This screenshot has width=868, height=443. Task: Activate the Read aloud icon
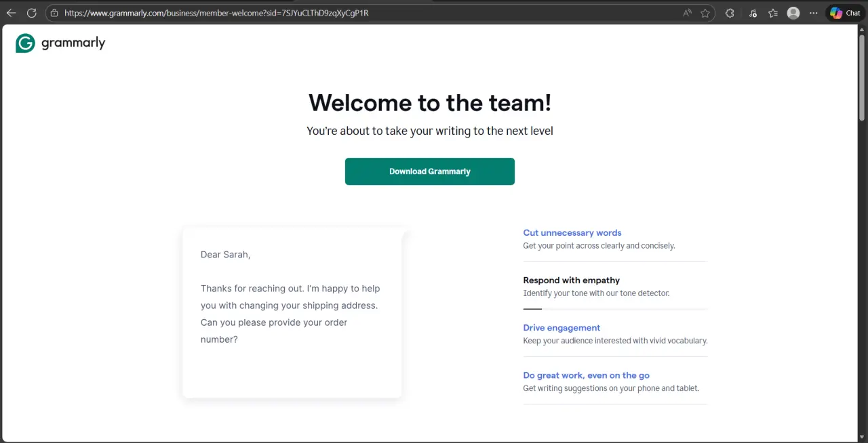tap(687, 13)
